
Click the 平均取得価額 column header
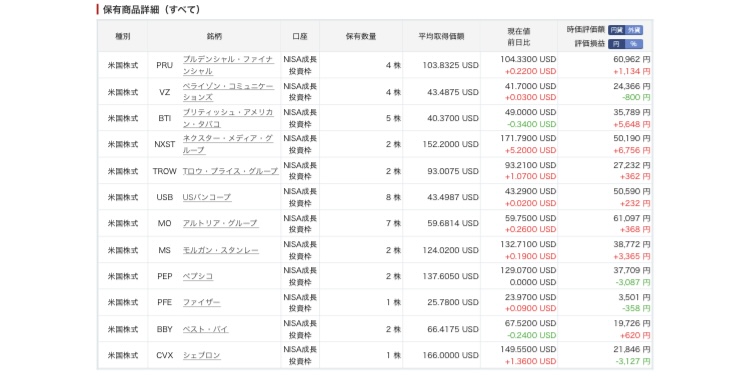coord(441,36)
